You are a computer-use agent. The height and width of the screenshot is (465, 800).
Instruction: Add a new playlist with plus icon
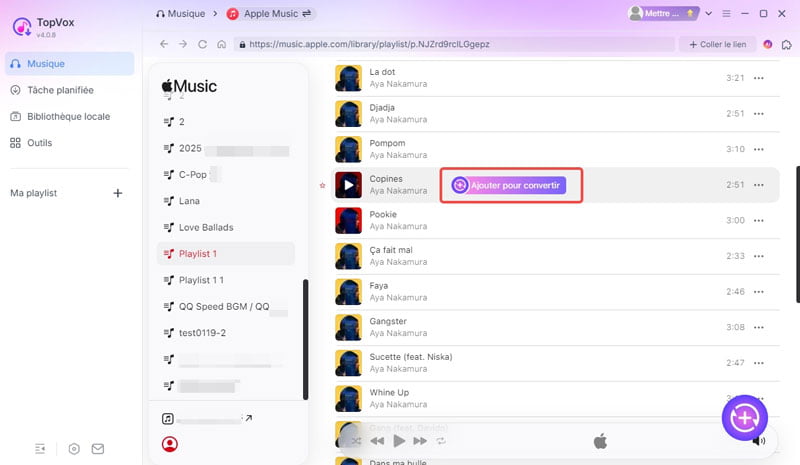tap(118, 193)
